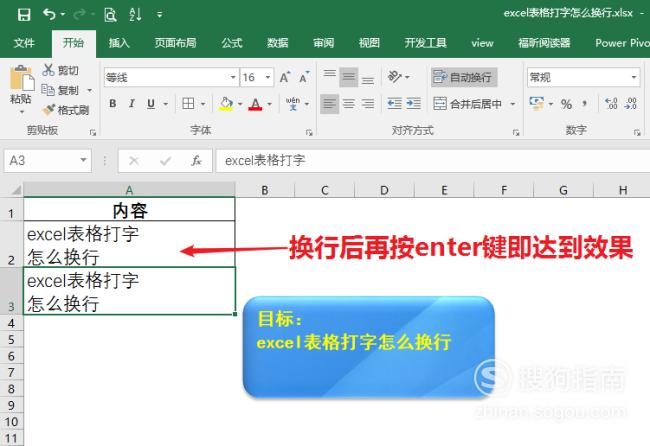Open the 字体 font settings dialog launcher
The image size is (650, 446).
point(309,132)
